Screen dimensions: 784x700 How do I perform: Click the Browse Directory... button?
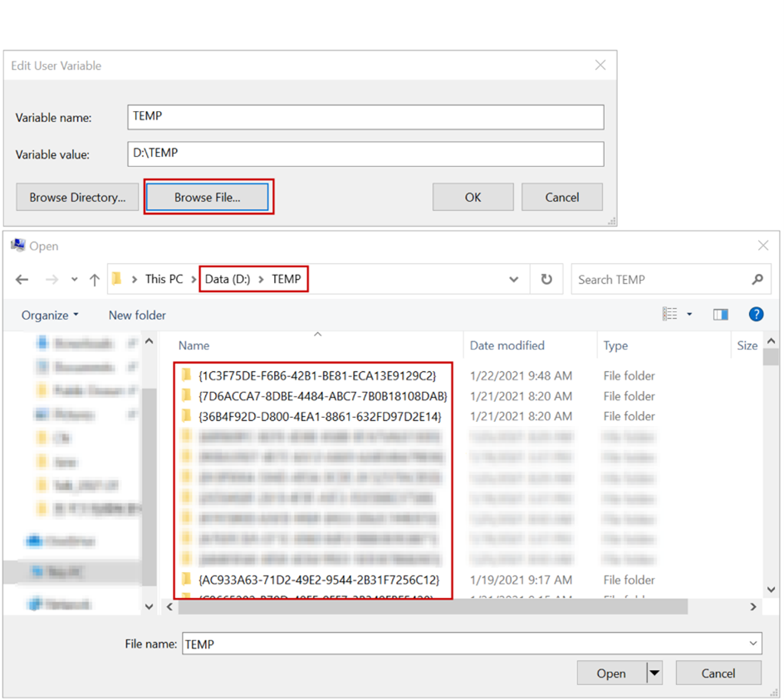tap(77, 197)
